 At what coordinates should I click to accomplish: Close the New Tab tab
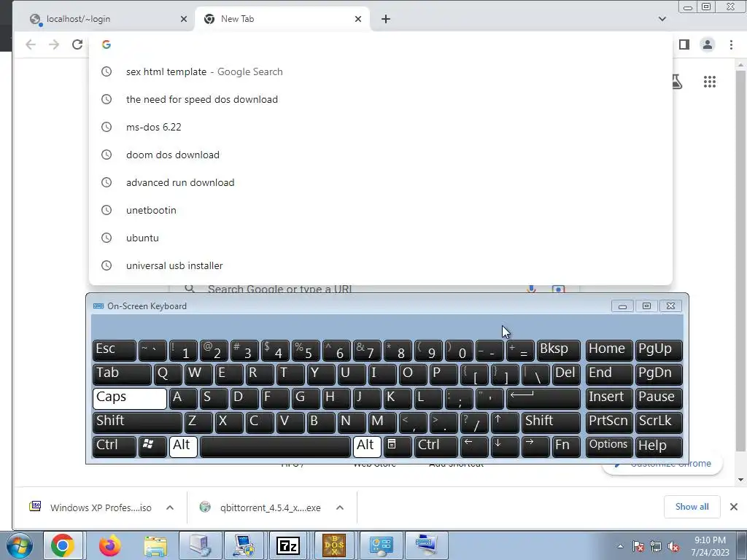[x=358, y=19]
